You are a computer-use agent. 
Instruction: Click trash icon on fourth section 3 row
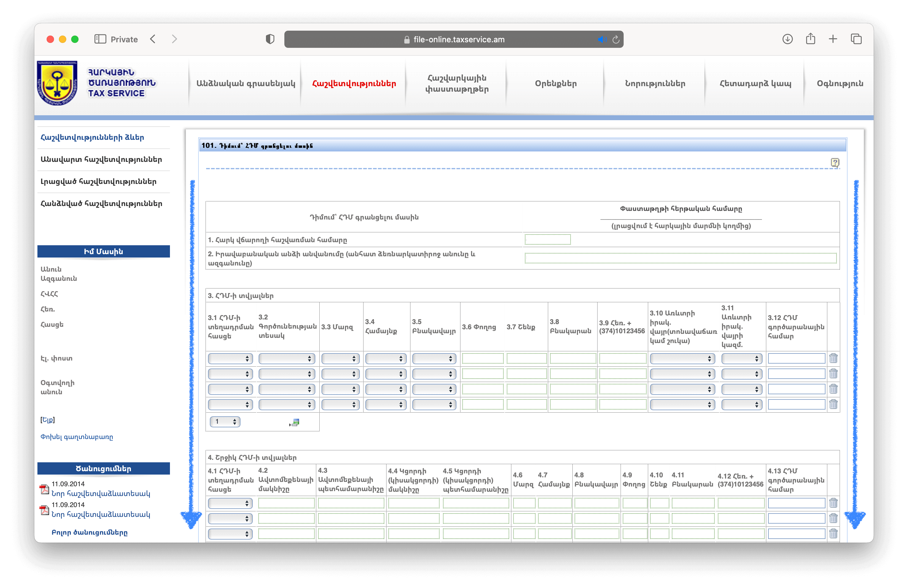pos(833,404)
